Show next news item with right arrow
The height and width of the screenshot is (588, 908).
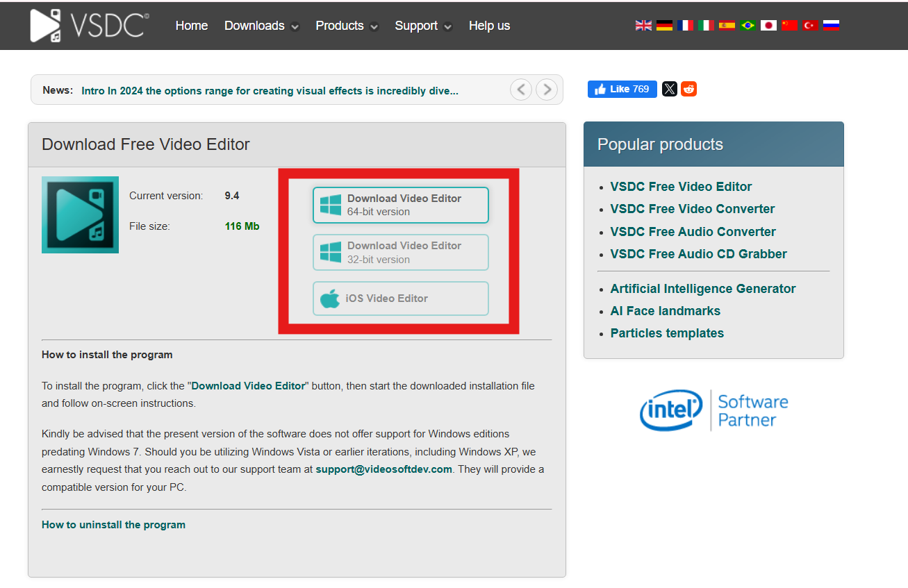547,90
